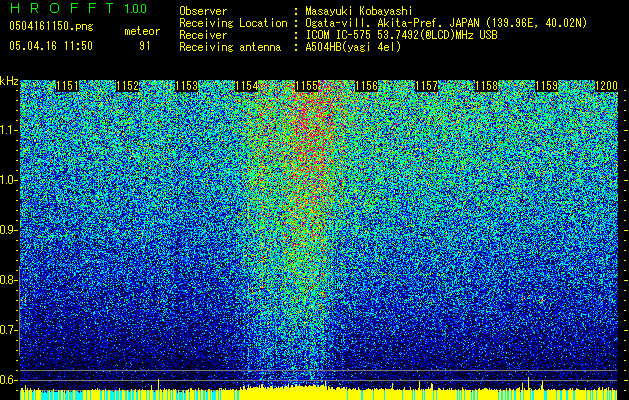Click the 1.1 kHz axis label
The height and width of the screenshot is (400, 629).
tap(9, 130)
